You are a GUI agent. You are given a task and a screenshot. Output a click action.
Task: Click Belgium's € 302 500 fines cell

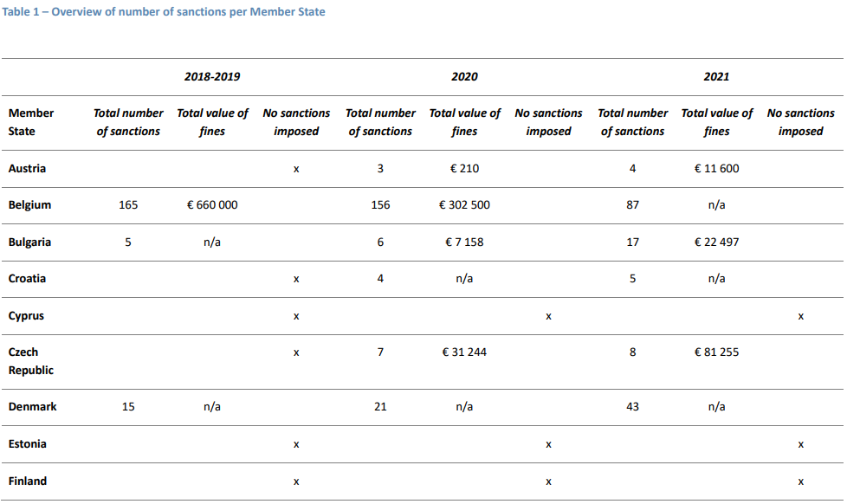464,204
